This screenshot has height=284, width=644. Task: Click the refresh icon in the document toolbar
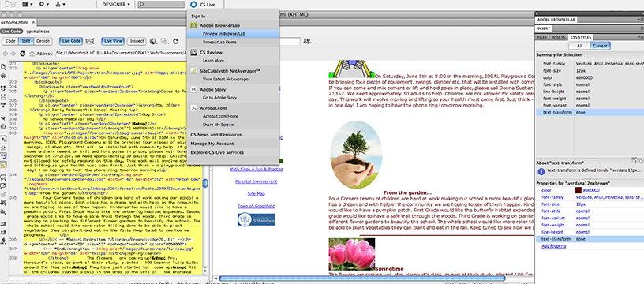tap(176, 41)
